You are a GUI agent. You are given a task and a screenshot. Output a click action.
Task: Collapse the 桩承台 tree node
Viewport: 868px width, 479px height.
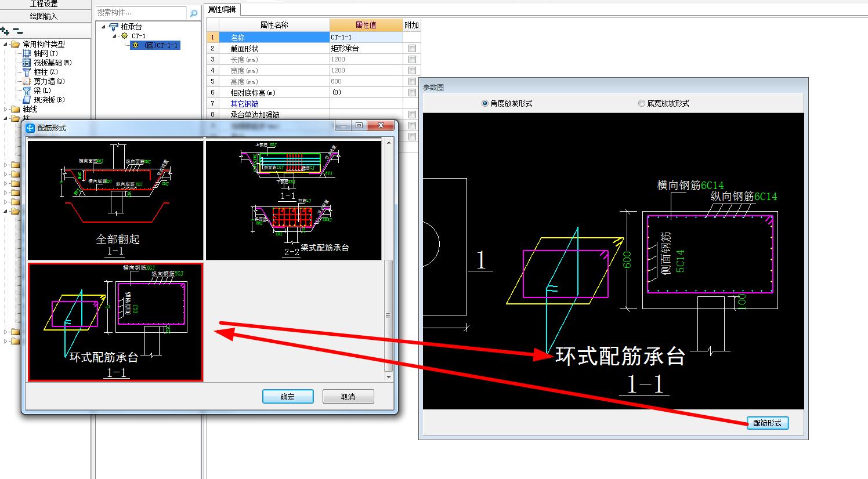pos(104,27)
